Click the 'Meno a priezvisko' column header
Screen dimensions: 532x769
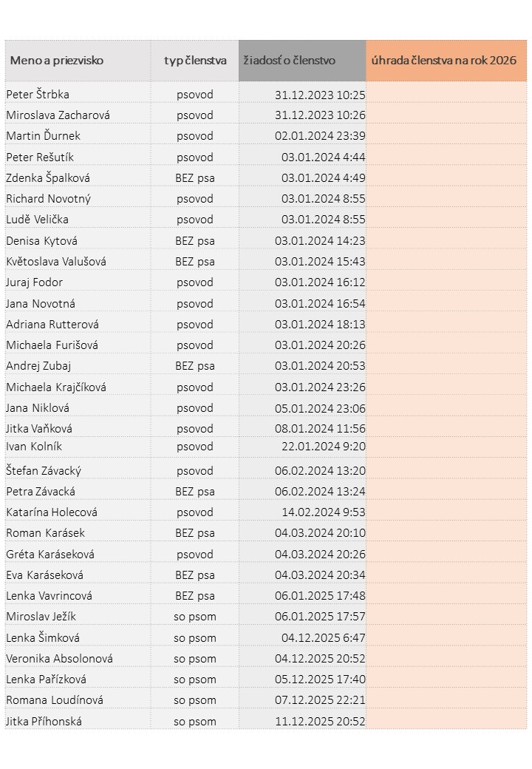point(57,61)
